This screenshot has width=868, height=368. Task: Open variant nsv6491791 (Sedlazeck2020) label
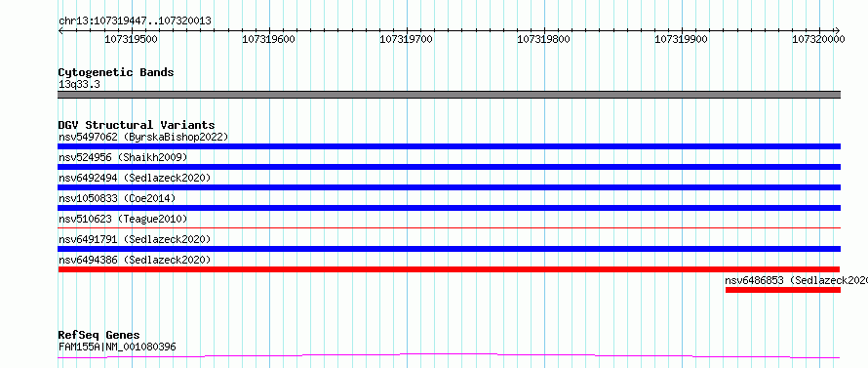tap(135, 239)
